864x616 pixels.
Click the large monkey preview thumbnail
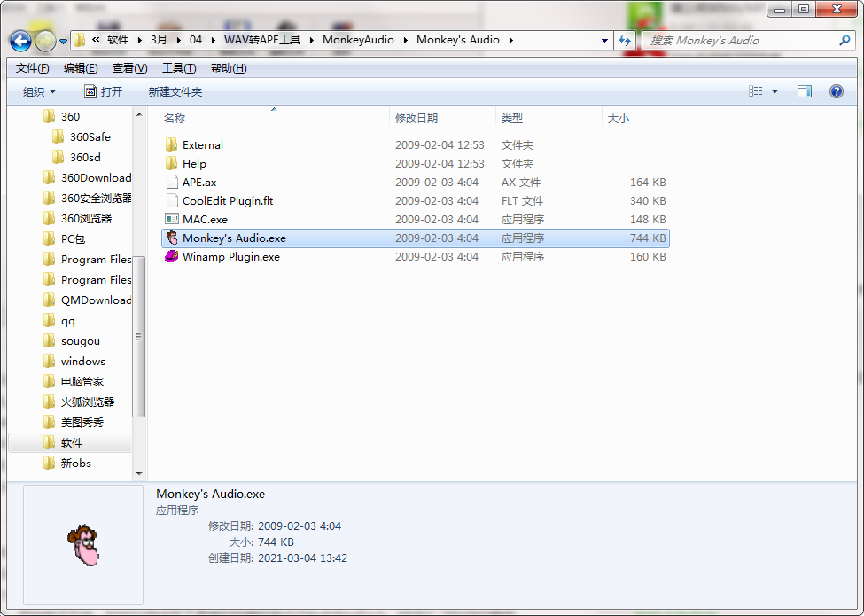coord(83,545)
